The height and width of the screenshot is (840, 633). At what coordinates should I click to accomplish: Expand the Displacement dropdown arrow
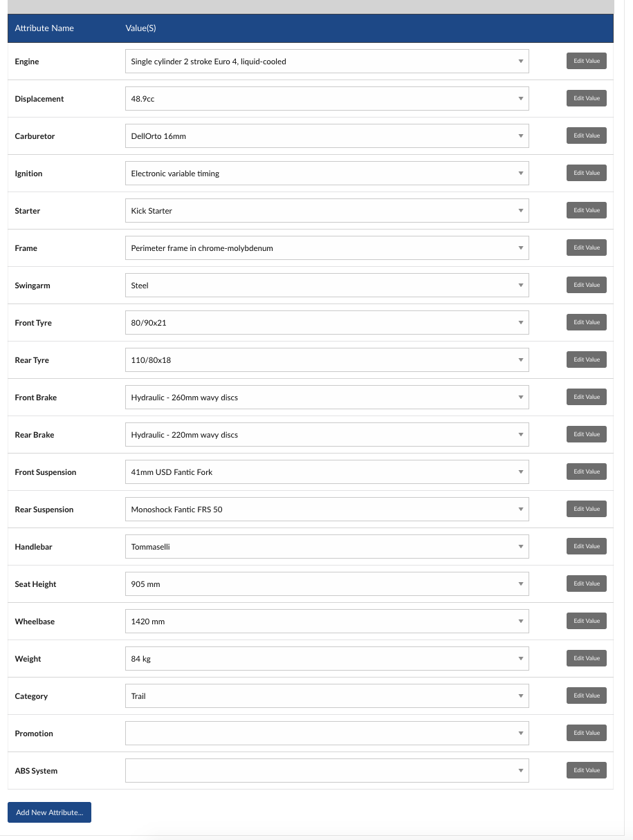[521, 98]
